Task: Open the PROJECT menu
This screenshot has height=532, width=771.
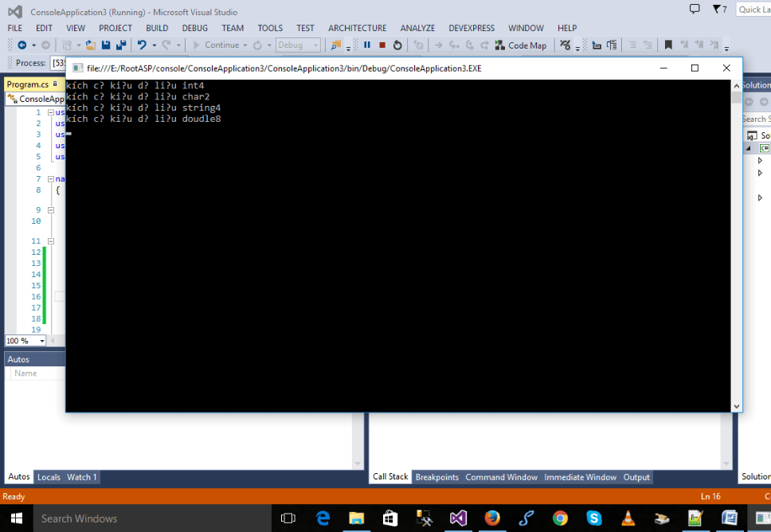Action: pos(115,28)
